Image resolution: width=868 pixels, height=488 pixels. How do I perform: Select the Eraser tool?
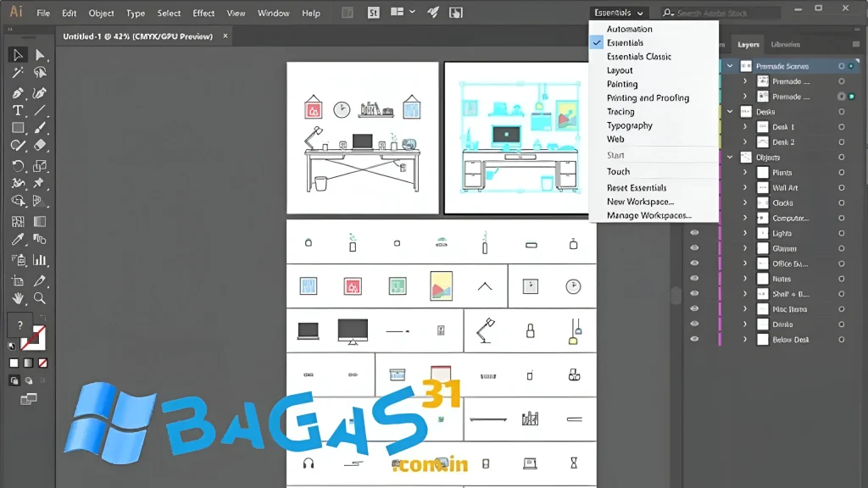pos(39,145)
